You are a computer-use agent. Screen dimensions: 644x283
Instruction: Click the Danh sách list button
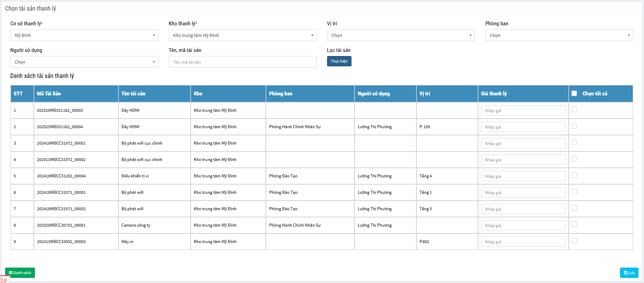20,273
